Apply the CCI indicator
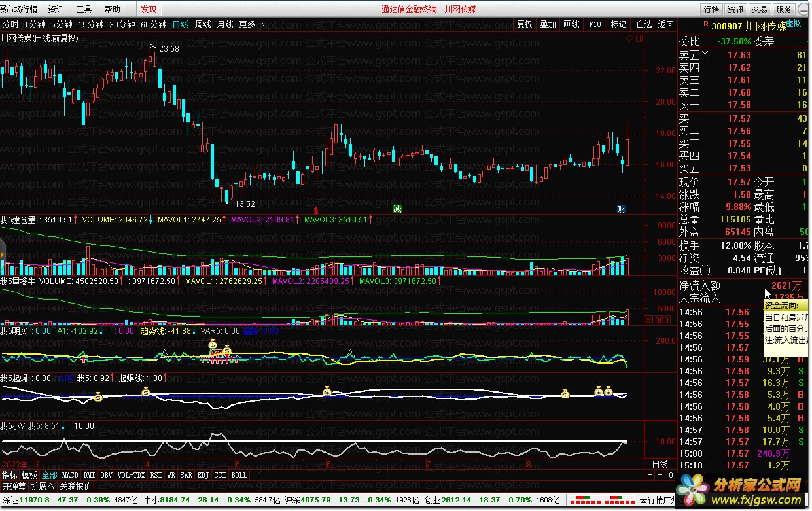The width and height of the screenshot is (812, 511). (220, 475)
